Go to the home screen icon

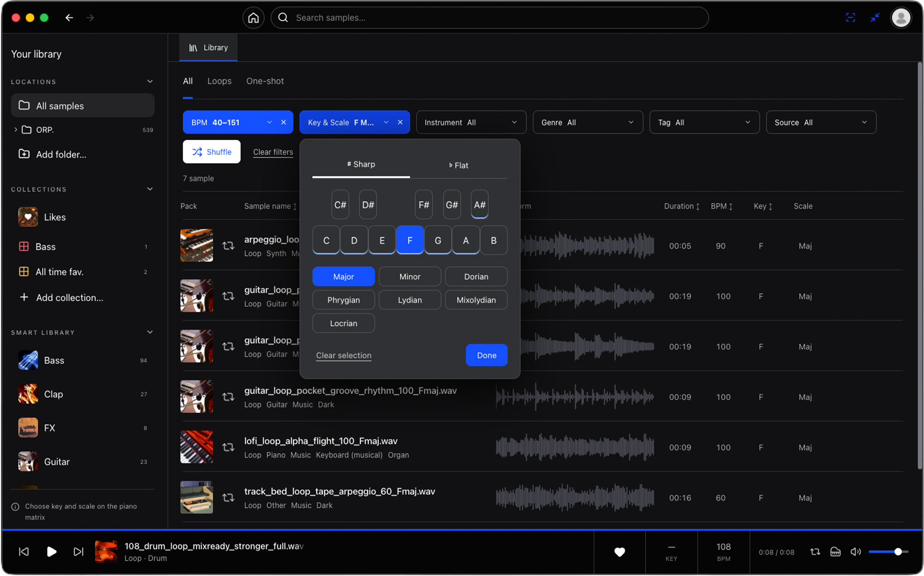tap(253, 18)
